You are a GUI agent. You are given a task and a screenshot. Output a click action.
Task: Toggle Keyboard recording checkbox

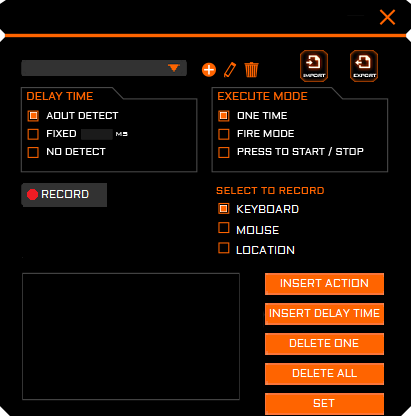point(224,209)
